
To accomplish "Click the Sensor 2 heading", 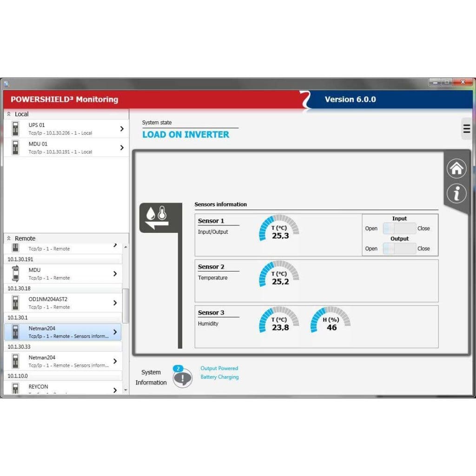I will 211,266.
